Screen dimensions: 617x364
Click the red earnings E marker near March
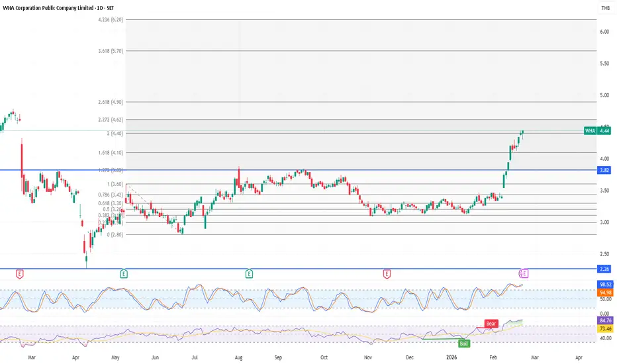click(x=19, y=274)
